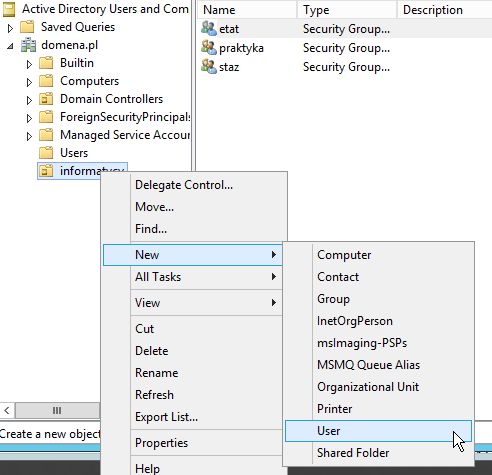This screenshot has height=475, width=492.
Task: Click the Builtin folder icon
Action: (46, 63)
